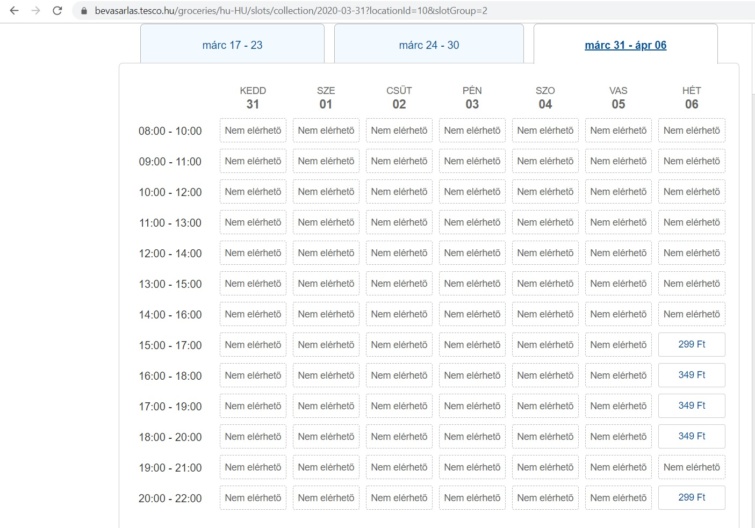Book the 299 Ft slot at 15:00 - 17:00
This screenshot has width=755, height=528.
692,345
